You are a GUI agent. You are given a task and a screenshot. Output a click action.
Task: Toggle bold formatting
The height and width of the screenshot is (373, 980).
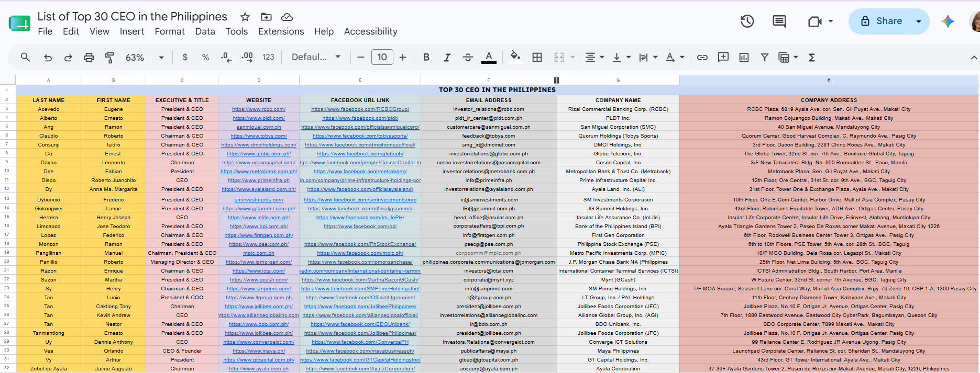pos(426,58)
